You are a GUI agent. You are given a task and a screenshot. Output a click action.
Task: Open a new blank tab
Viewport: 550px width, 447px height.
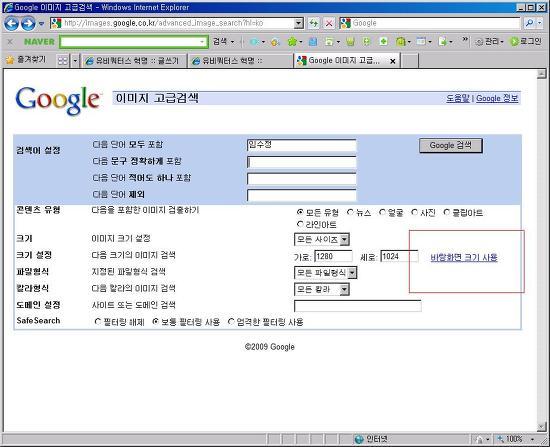[x=410, y=61]
